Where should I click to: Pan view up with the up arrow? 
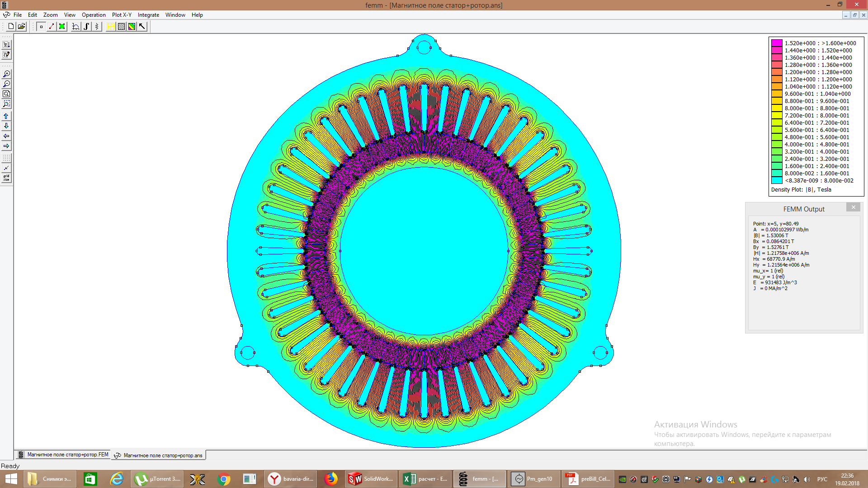coord(6,116)
